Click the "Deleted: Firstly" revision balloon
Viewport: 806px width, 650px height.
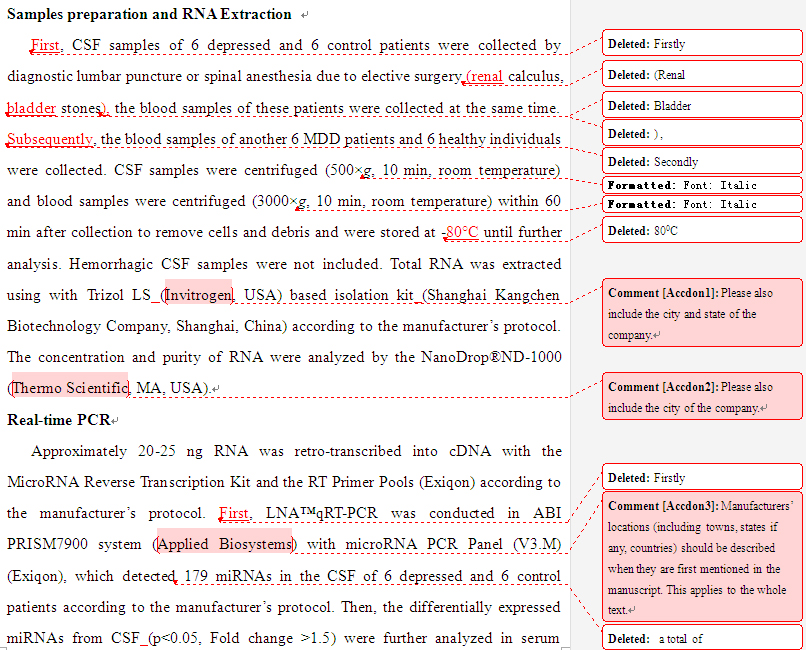[x=700, y=43]
